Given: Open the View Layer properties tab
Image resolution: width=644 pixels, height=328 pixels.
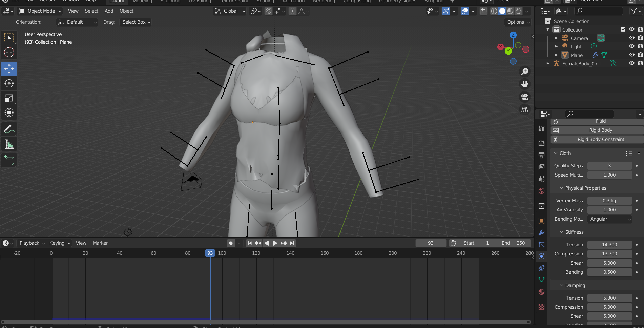Looking at the screenshot, I should pos(541,167).
